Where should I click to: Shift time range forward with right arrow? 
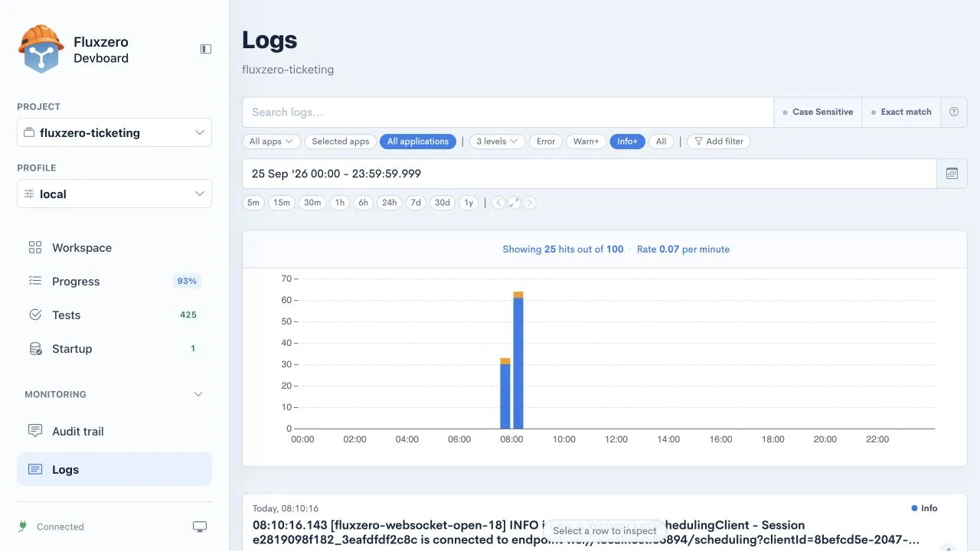click(530, 203)
